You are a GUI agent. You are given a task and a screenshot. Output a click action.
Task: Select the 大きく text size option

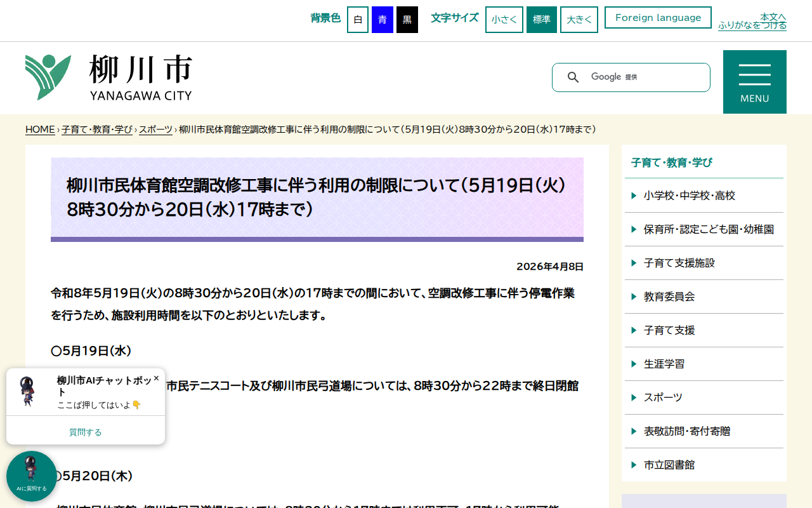(579, 19)
